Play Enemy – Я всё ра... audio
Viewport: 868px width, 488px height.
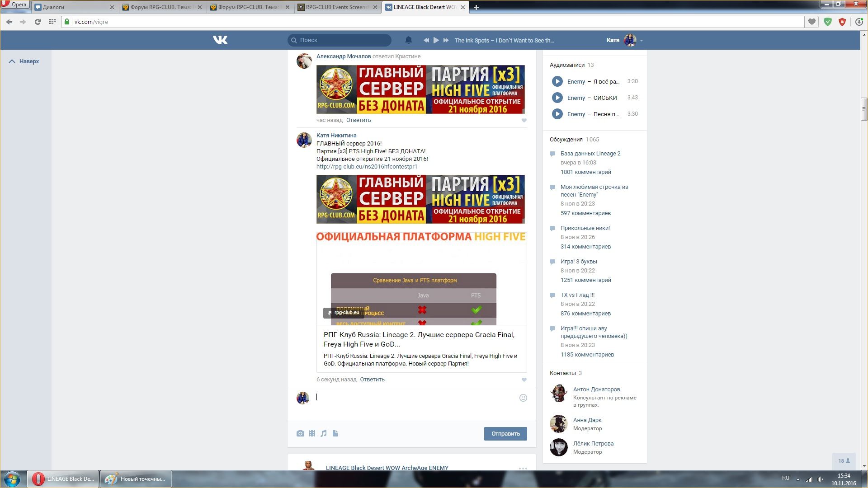(x=557, y=81)
